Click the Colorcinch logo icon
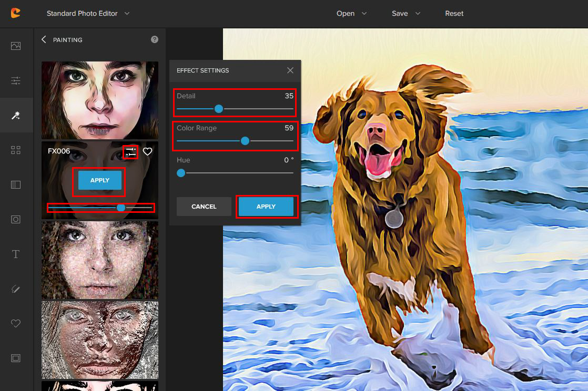The width and height of the screenshot is (588, 391). click(16, 13)
